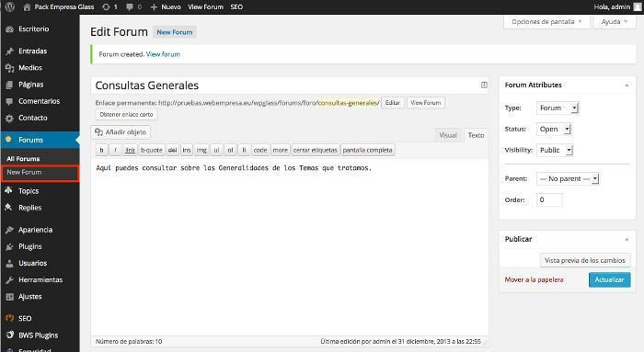The width and height of the screenshot is (644, 352).
Task: Open the Visibility dropdown
Action: [x=555, y=150]
